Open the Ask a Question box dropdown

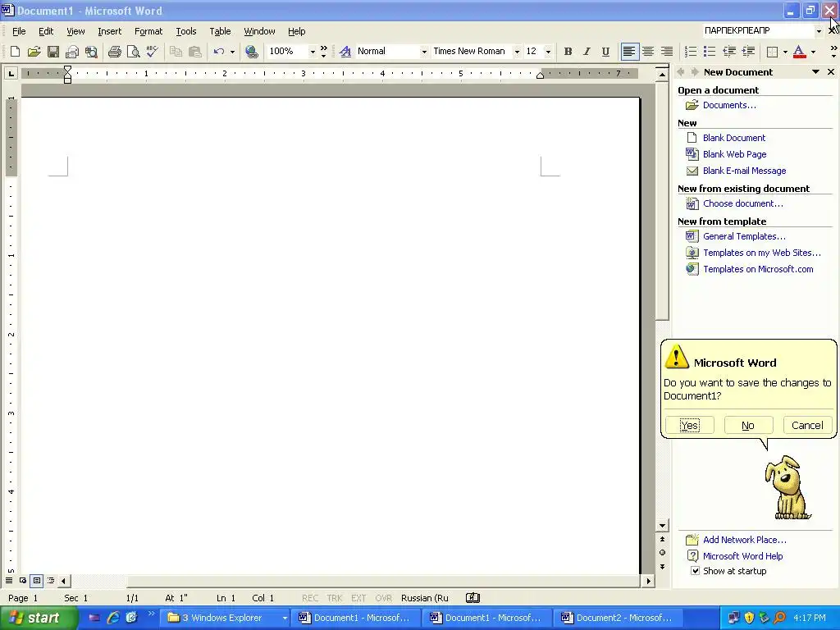click(819, 31)
